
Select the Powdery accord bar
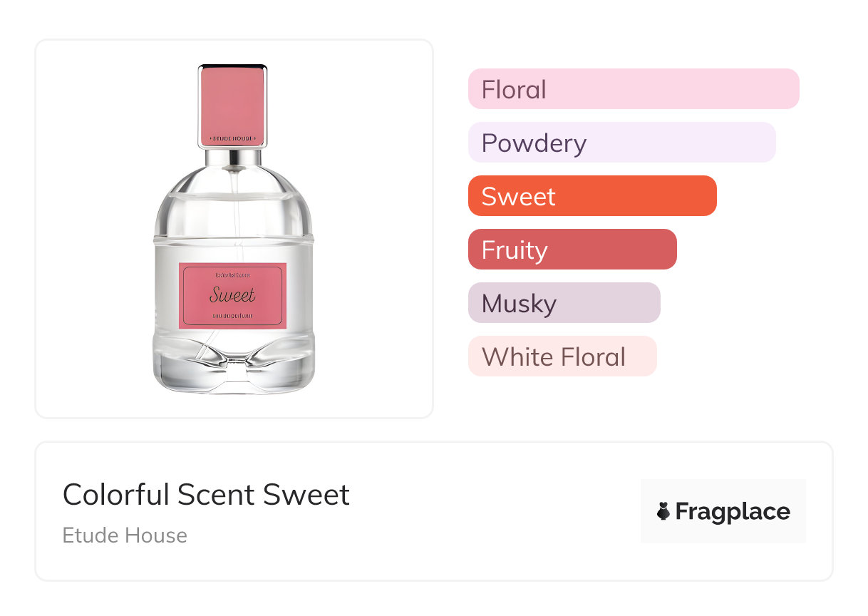click(x=621, y=143)
